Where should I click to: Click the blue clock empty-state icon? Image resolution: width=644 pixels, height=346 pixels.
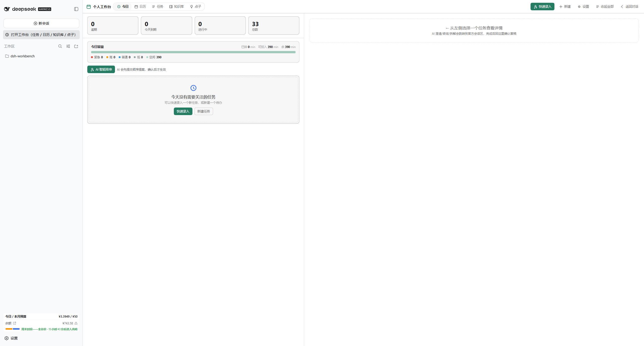tap(193, 88)
